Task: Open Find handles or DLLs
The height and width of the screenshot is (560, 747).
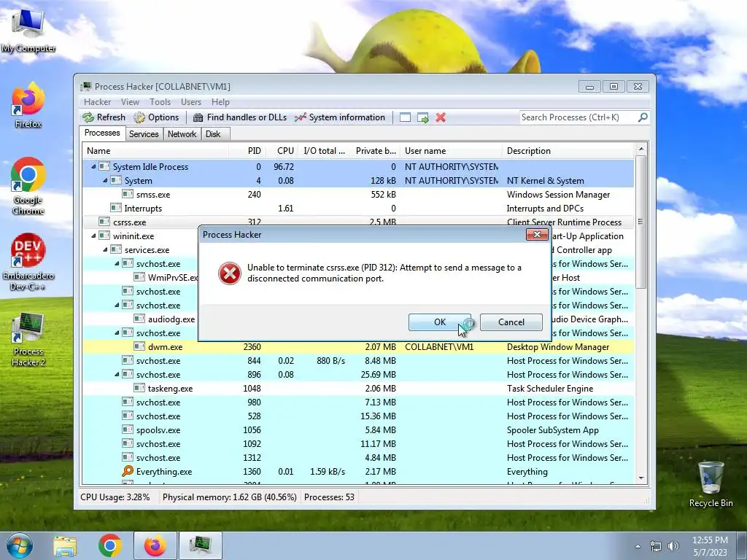Action: (239, 117)
